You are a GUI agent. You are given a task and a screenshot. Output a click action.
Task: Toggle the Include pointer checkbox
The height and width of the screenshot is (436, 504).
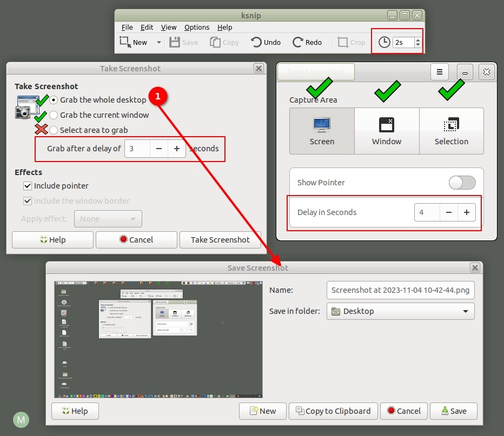[28, 186]
